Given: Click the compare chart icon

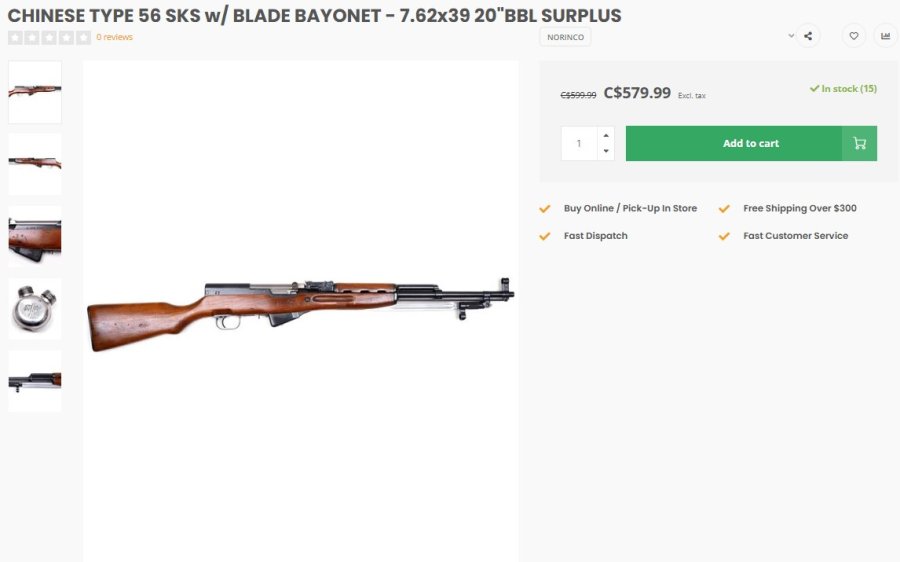Looking at the screenshot, I should [x=885, y=36].
